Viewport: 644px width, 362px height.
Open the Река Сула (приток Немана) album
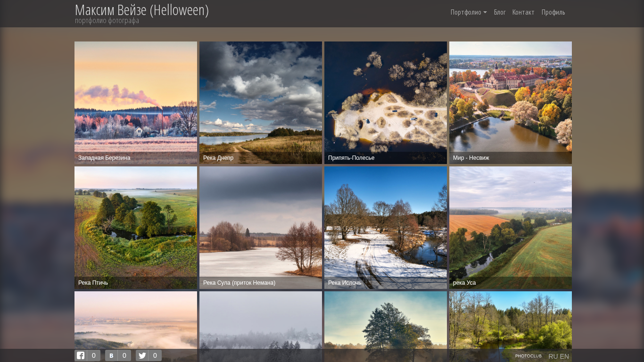click(261, 228)
